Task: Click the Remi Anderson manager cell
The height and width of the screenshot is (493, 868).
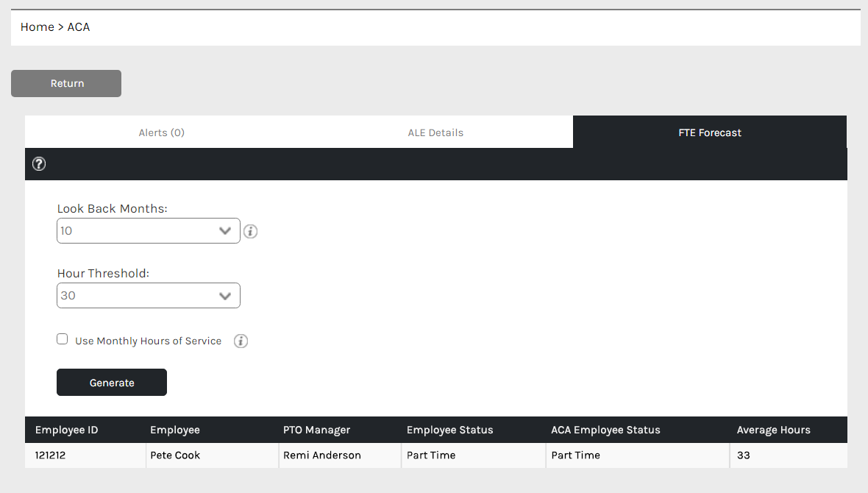Action: pos(322,455)
